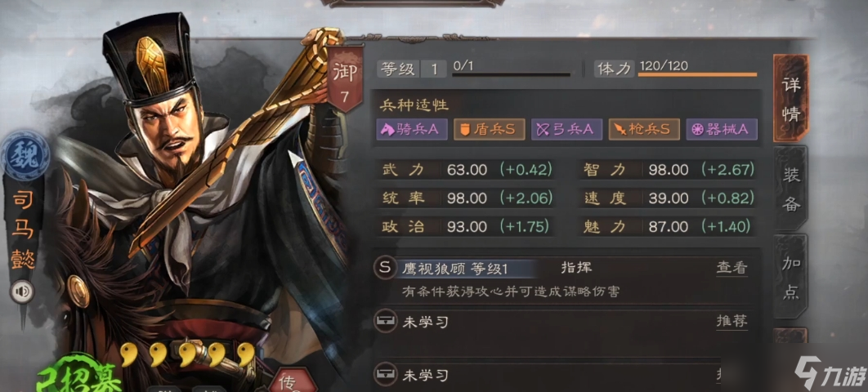Screen dimensions: 868x392
Task: Tap the S-rank skill grade icon
Action: [x=385, y=268]
